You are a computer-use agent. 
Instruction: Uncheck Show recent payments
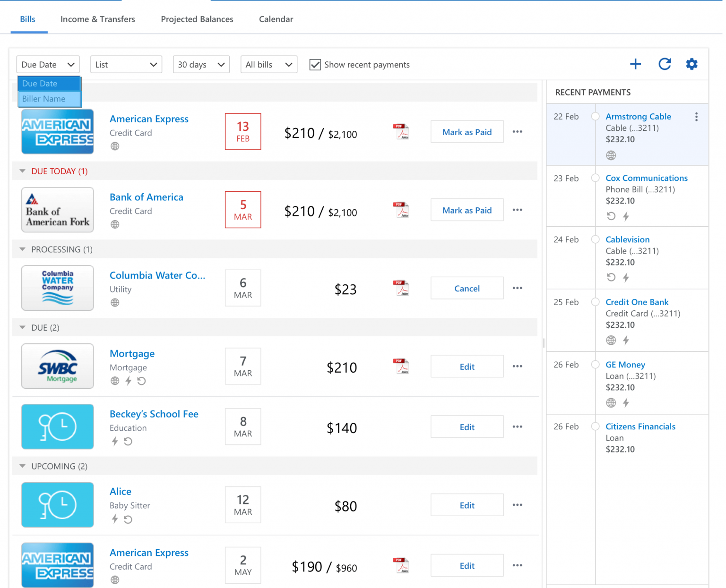[x=315, y=65]
